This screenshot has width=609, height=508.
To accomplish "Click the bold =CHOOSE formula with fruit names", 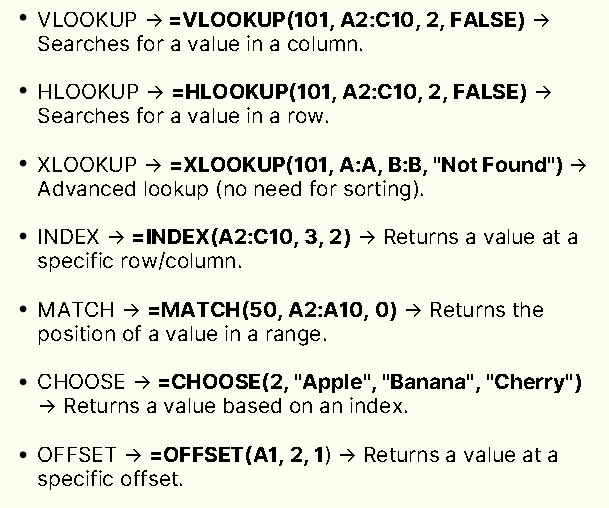I will tap(370, 382).
